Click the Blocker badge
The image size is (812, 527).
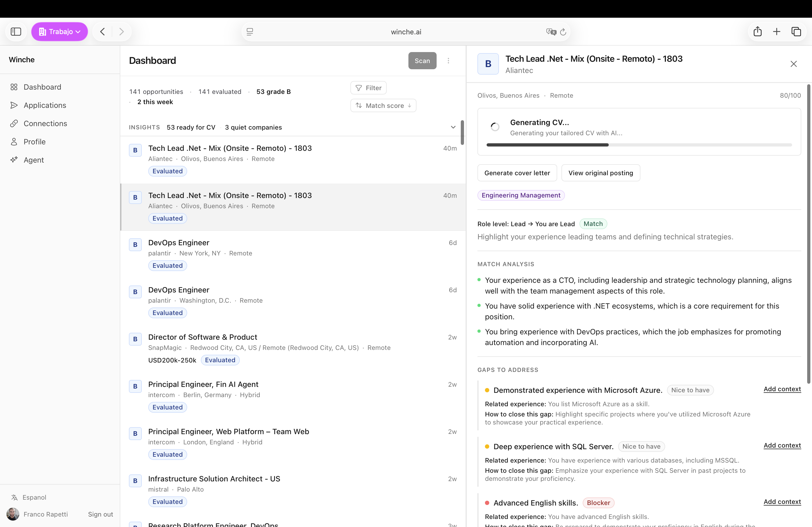[599, 503]
